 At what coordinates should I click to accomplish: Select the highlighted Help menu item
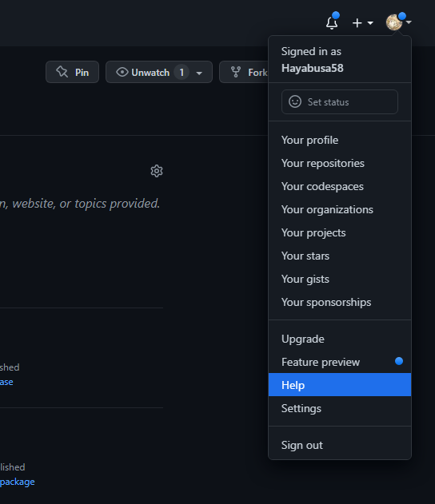[340, 385]
